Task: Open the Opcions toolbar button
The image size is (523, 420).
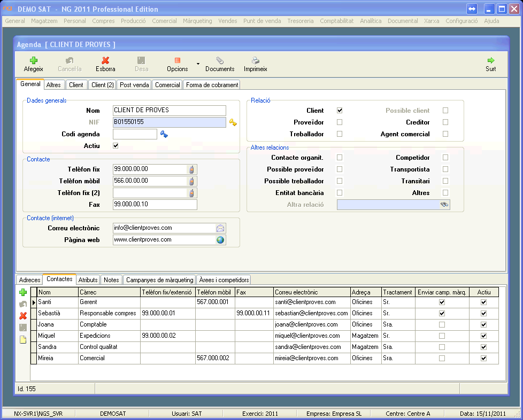Action: [x=178, y=64]
